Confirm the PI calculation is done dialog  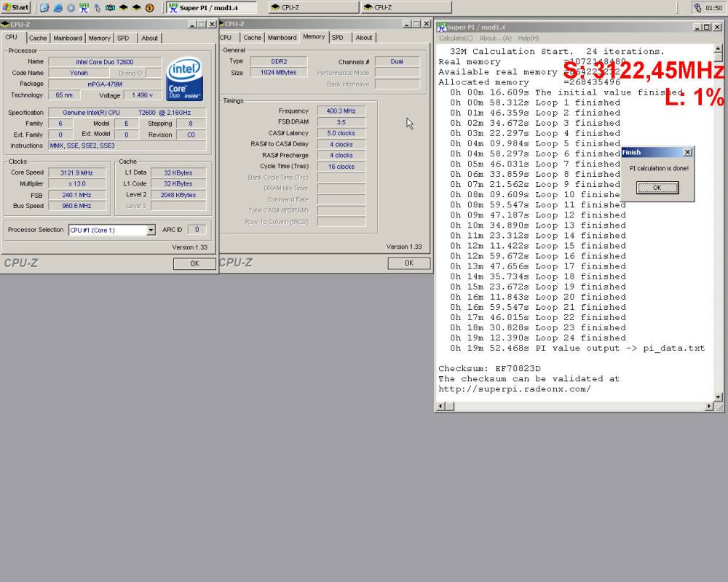(657, 188)
